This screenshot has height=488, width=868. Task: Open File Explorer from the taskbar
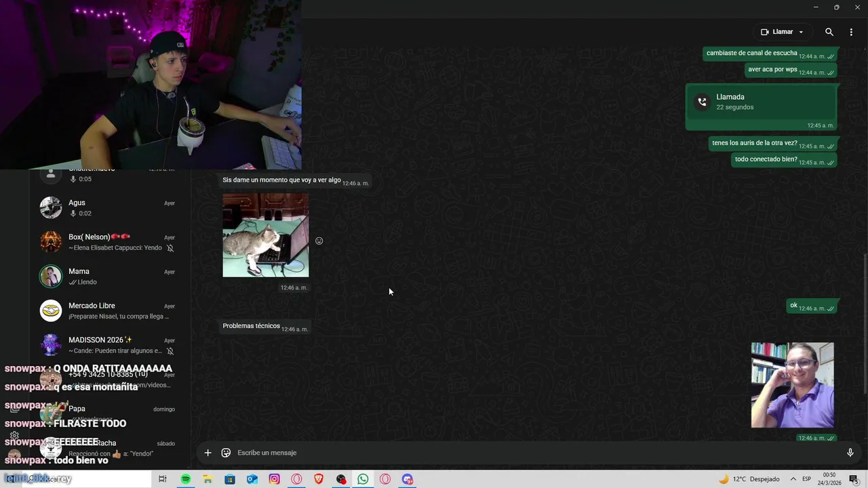208,479
